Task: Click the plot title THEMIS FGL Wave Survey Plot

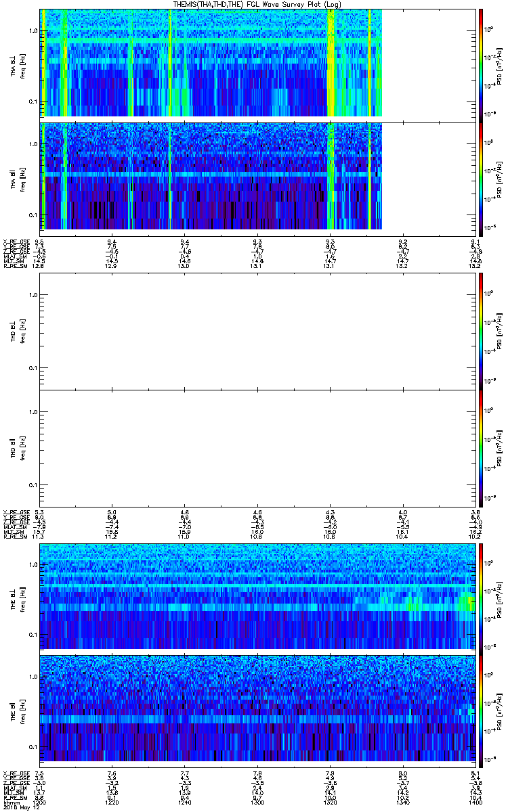Action: click(256, 4)
